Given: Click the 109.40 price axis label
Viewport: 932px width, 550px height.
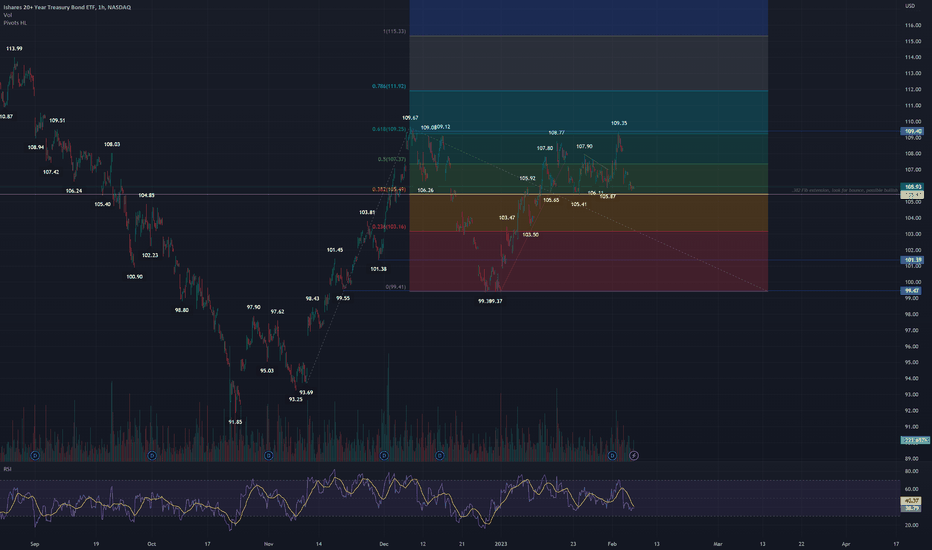Looking at the screenshot, I should tap(912, 131).
